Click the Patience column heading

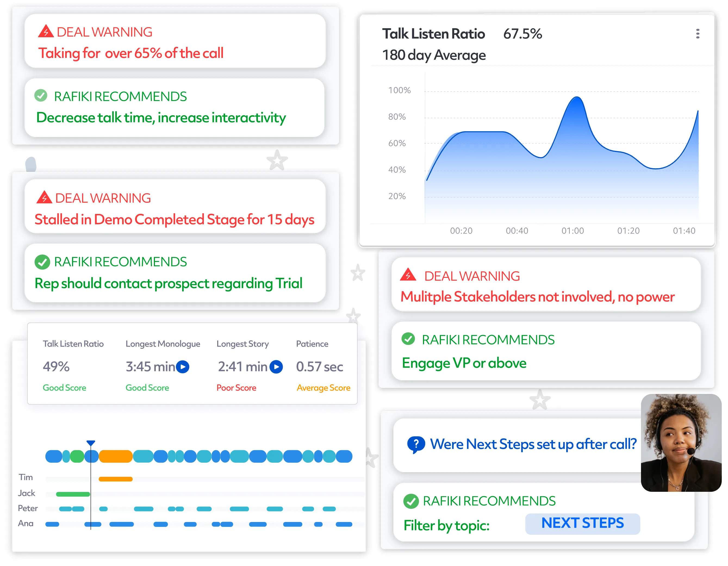312,344
